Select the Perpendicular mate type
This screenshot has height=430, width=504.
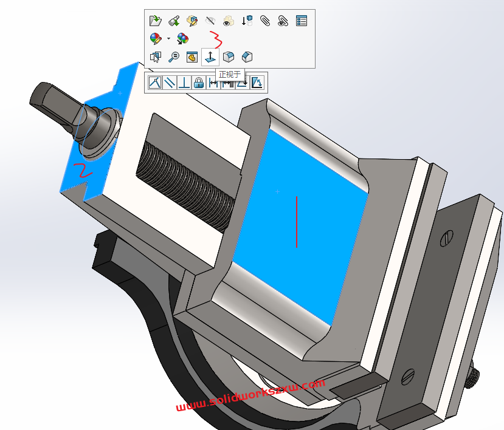click(184, 83)
